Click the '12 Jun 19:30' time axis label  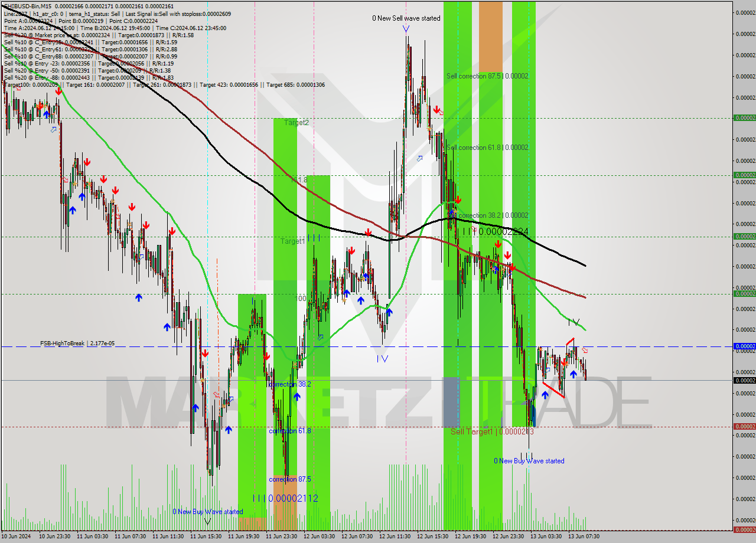coord(471,537)
